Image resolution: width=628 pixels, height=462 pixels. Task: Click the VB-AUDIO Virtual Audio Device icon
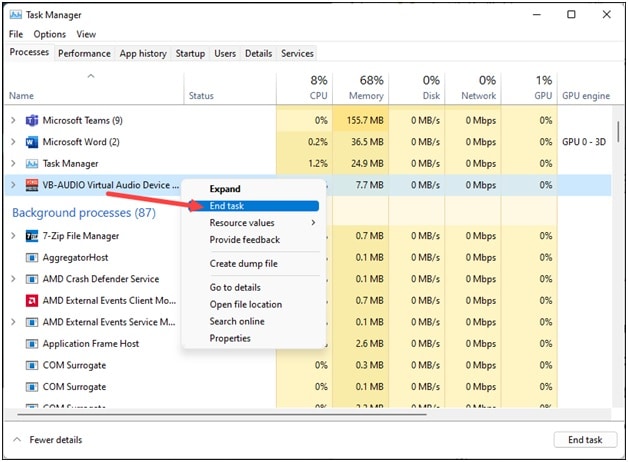point(32,185)
